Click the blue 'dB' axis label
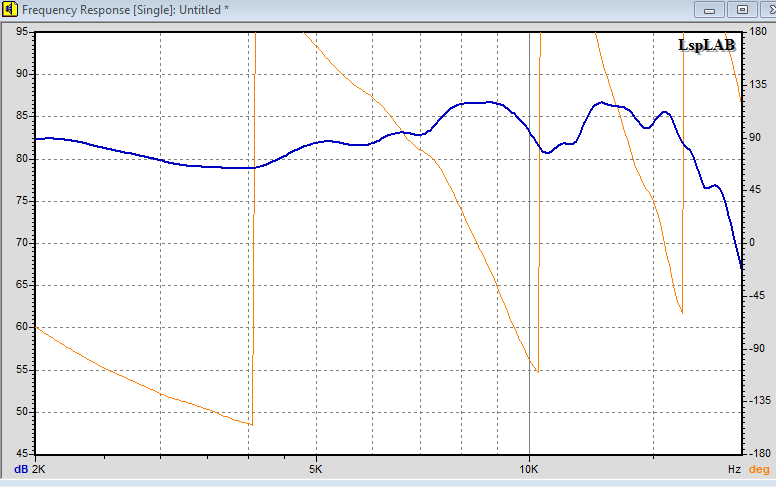 coord(21,469)
